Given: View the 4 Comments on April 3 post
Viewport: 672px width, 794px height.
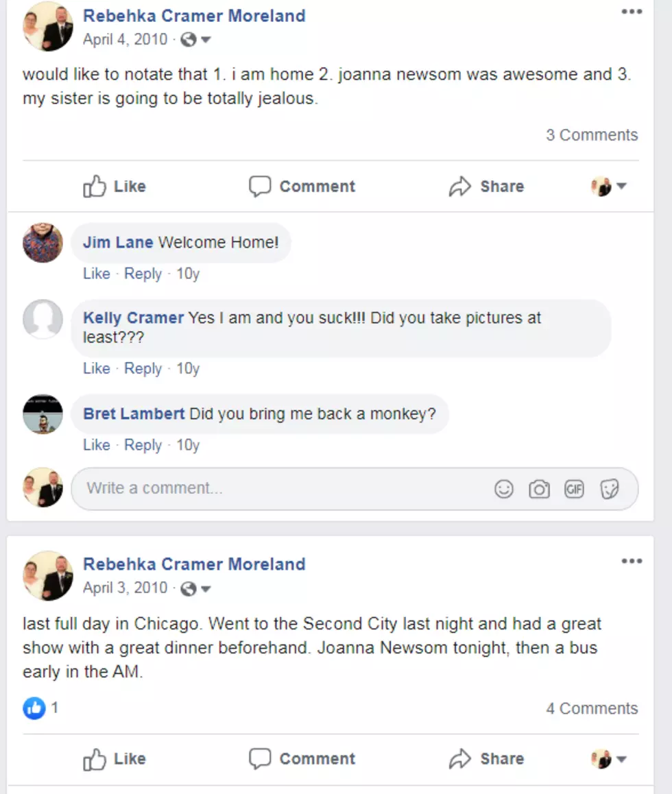Looking at the screenshot, I should 592,708.
